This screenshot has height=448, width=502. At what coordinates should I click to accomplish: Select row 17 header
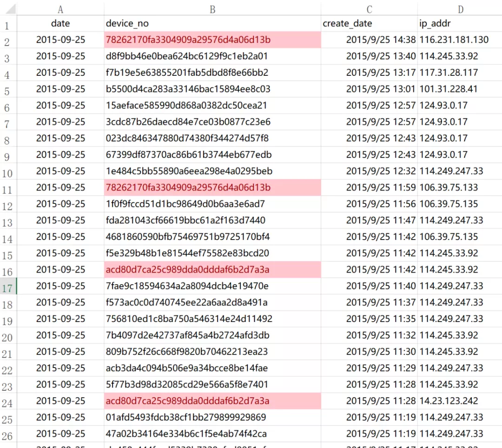pos(8,286)
